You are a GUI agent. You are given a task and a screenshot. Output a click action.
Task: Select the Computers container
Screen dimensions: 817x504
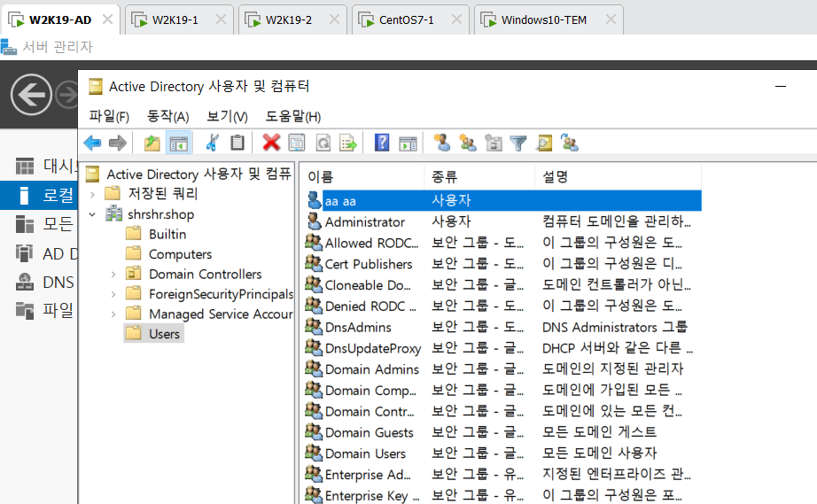(x=180, y=254)
